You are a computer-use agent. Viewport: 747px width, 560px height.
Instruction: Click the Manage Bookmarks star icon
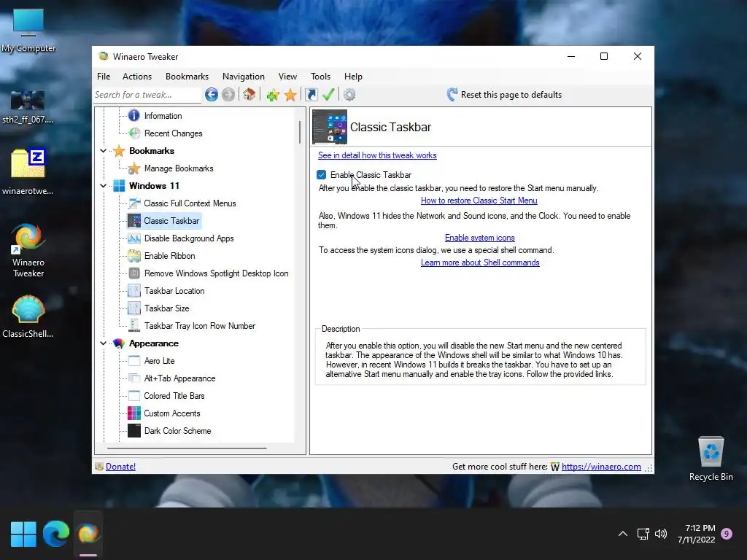coord(134,168)
